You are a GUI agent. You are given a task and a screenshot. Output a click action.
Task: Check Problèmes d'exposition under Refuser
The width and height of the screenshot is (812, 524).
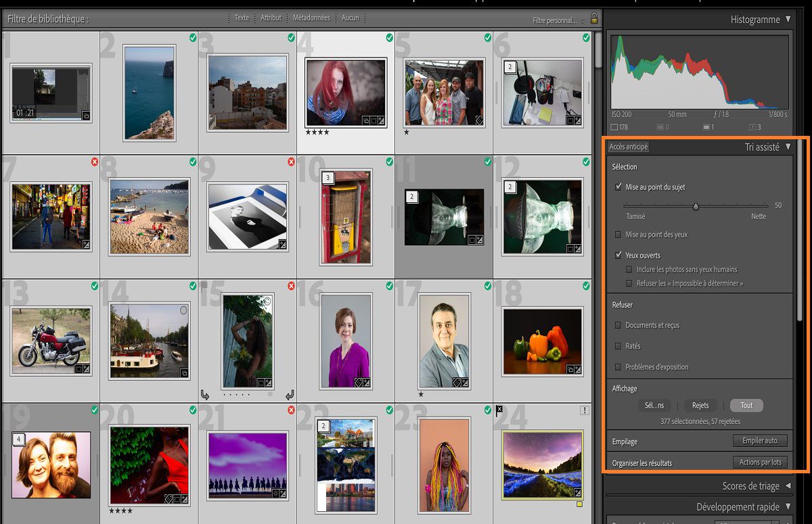click(618, 366)
